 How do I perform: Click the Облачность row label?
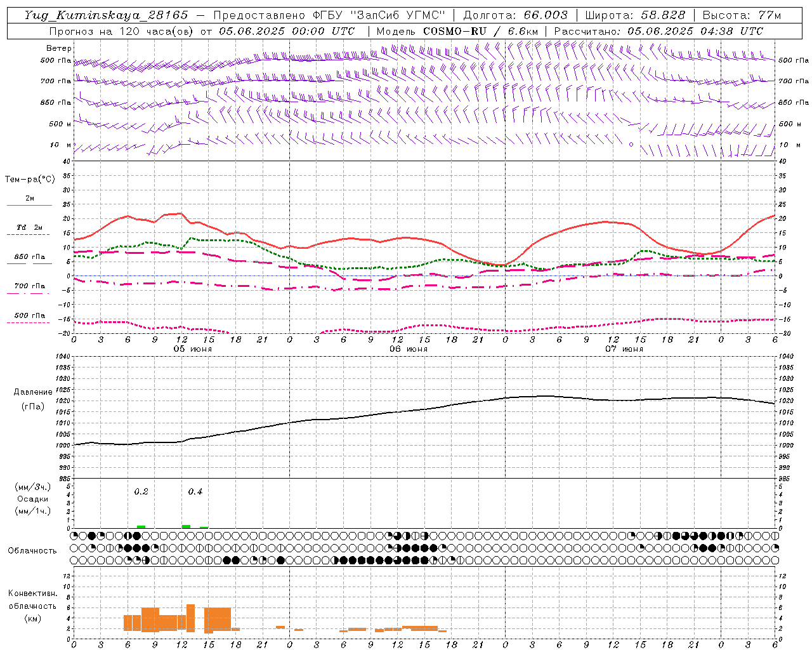click(x=32, y=551)
